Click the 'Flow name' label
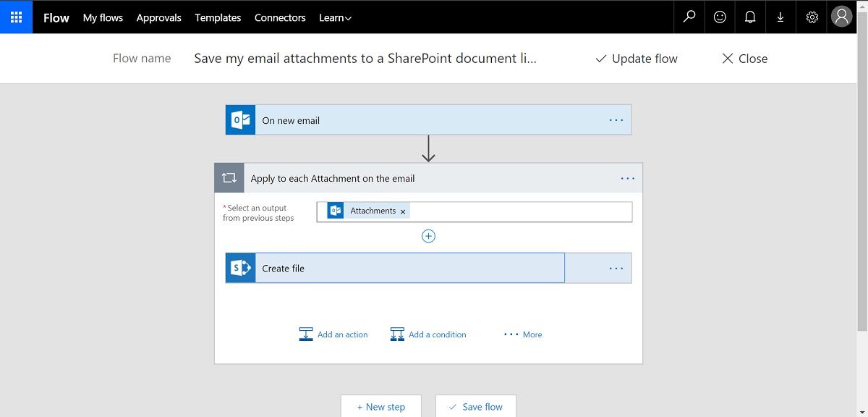Screen dimensions: 868x417 click(142, 59)
